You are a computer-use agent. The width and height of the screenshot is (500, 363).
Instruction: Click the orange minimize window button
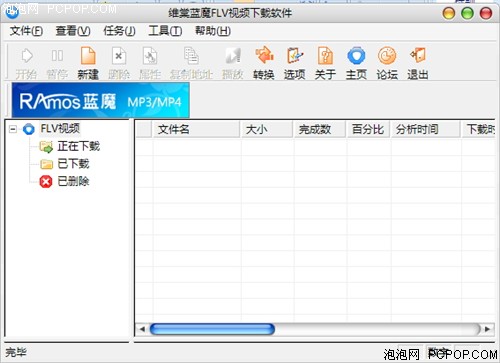pos(449,13)
